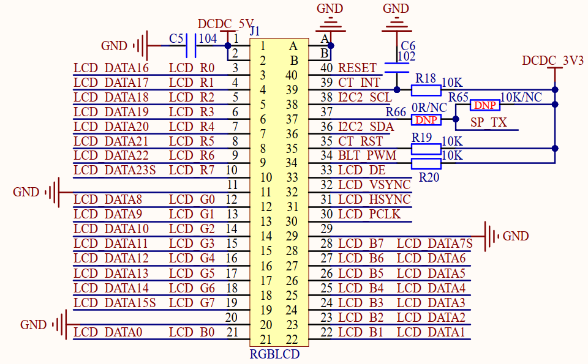This screenshot has height=364, width=588.
Task: Click the LCD_DATA11 net label
Action: [x=111, y=243]
